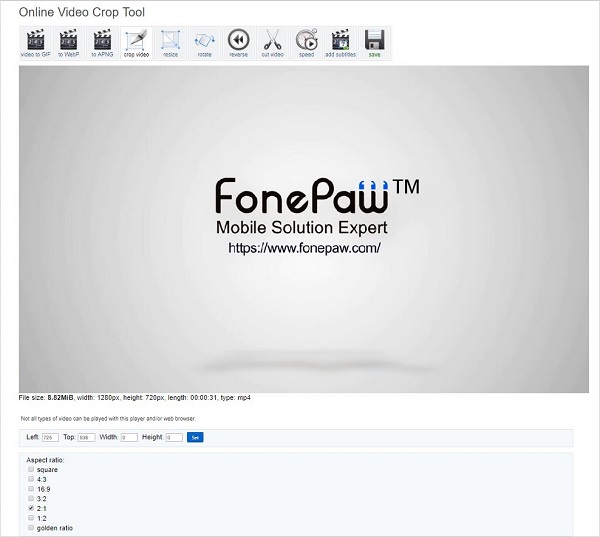Image resolution: width=600 pixels, height=537 pixels.
Task: Enable the golden ratio checkbox
Action: (31, 528)
